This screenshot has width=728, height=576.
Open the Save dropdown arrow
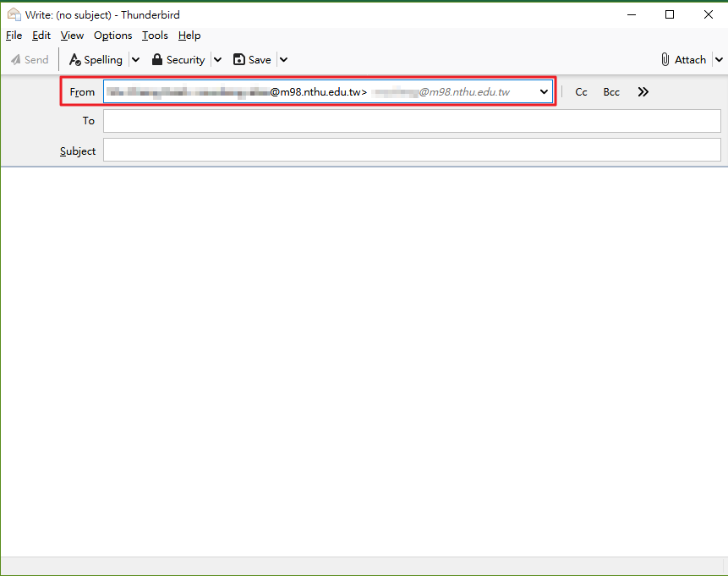click(283, 59)
